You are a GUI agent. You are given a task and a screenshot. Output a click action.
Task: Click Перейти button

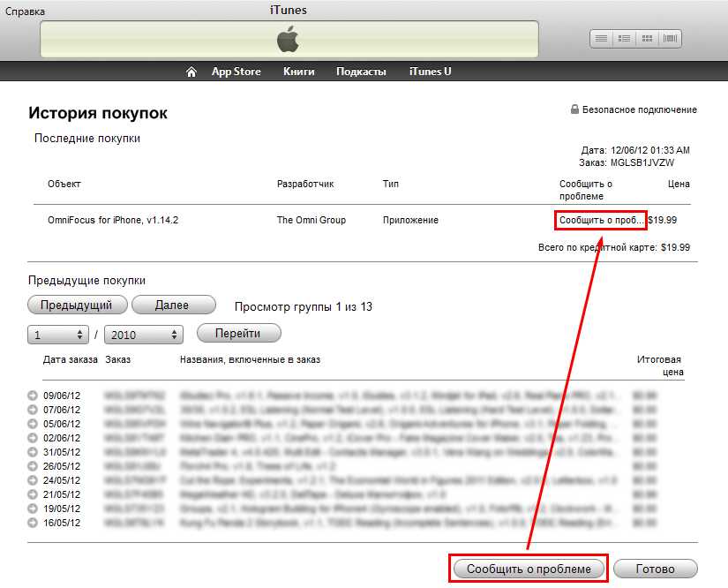coord(238,333)
